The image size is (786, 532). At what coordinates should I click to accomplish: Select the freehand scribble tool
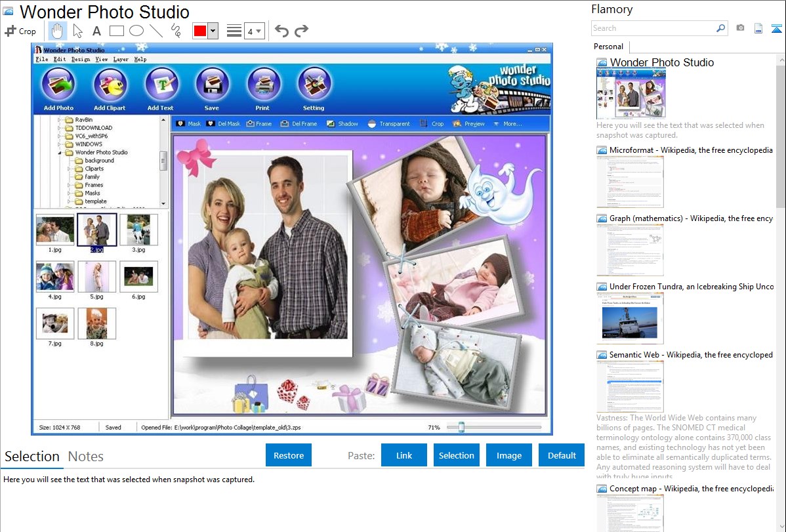pyautogui.click(x=176, y=31)
